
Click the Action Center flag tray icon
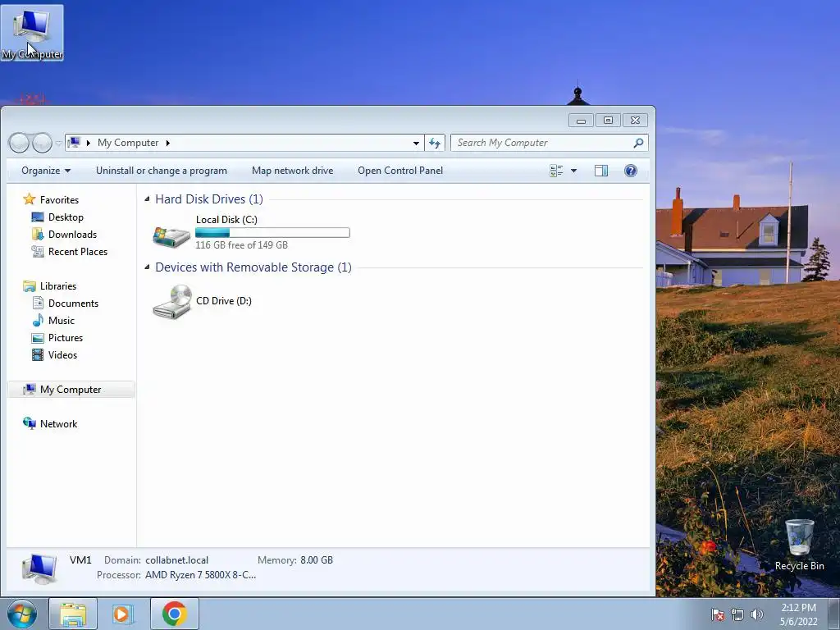point(717,614)
